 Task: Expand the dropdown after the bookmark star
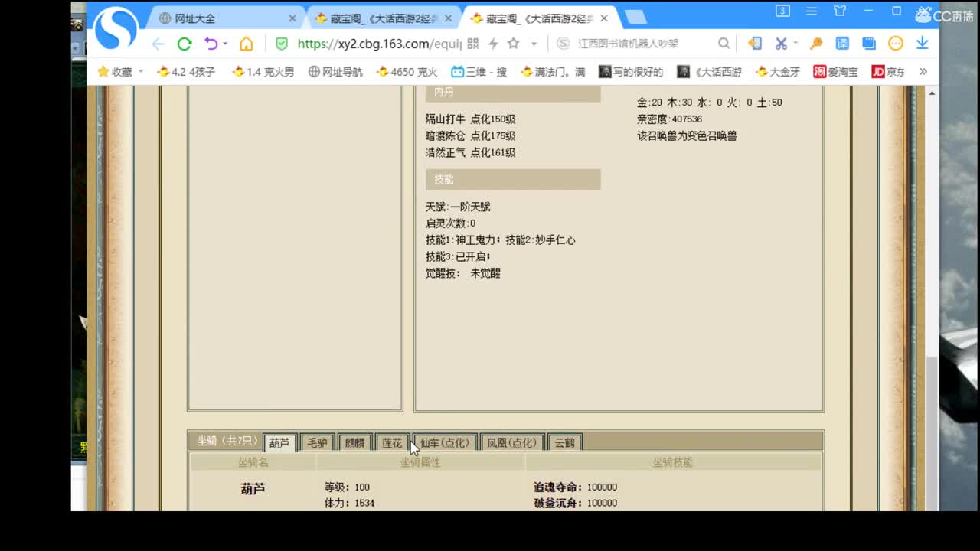pyautogui.click(x=534, y=44)
